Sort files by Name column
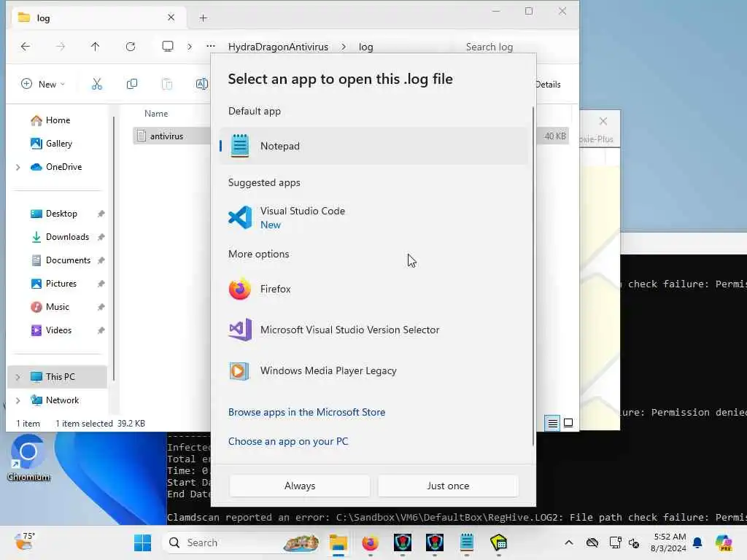This screenshot has width=747, height=560. (156, 113)
